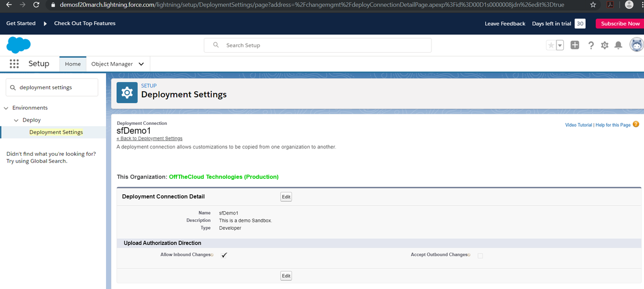Open Help for this Page link

[613, 125]
